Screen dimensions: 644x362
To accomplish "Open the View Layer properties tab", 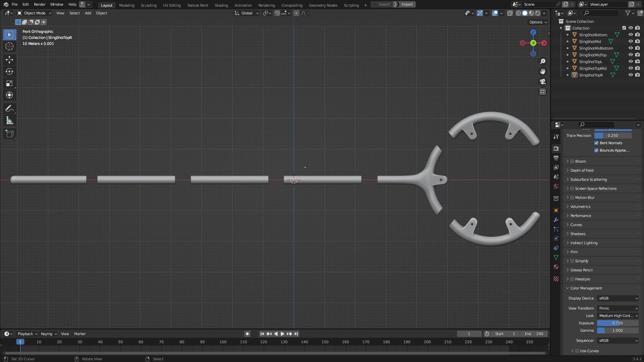I will (556, 167).
